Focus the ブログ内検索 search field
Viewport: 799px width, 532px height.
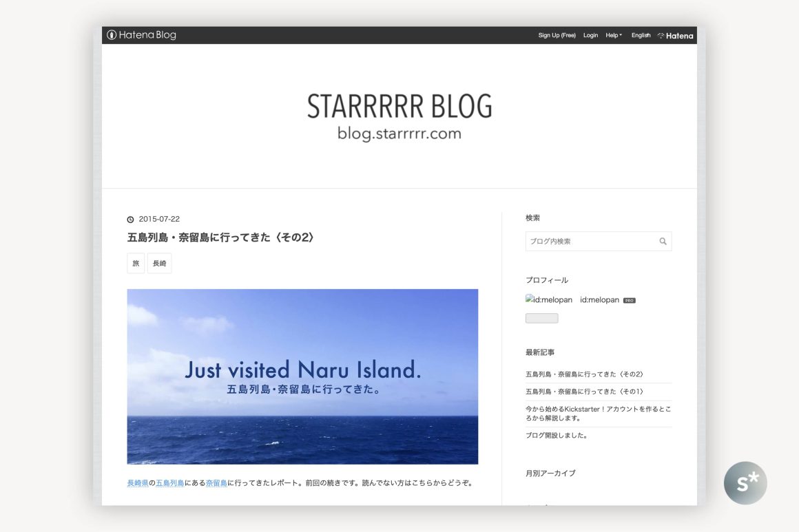tap(590, 242)
